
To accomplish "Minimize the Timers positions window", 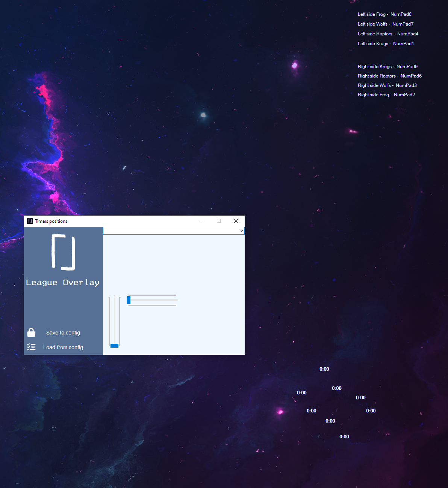I will (202, 221).
